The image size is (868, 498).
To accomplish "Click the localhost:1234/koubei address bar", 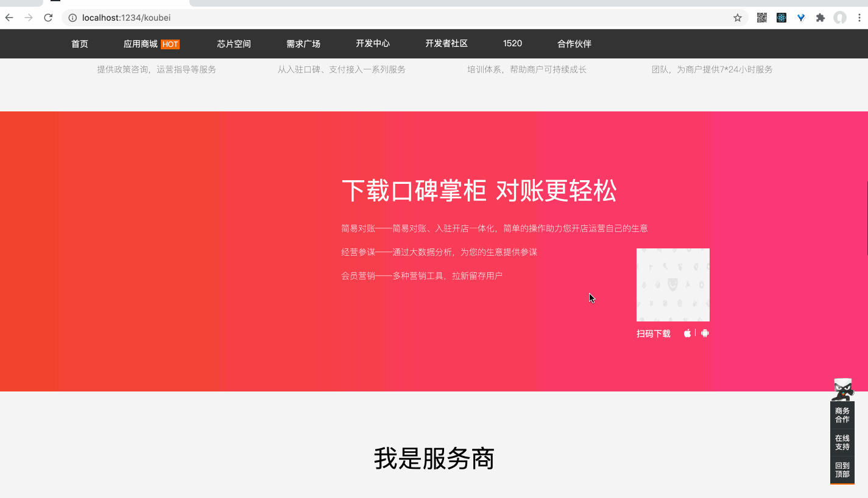I will point(405,18).
